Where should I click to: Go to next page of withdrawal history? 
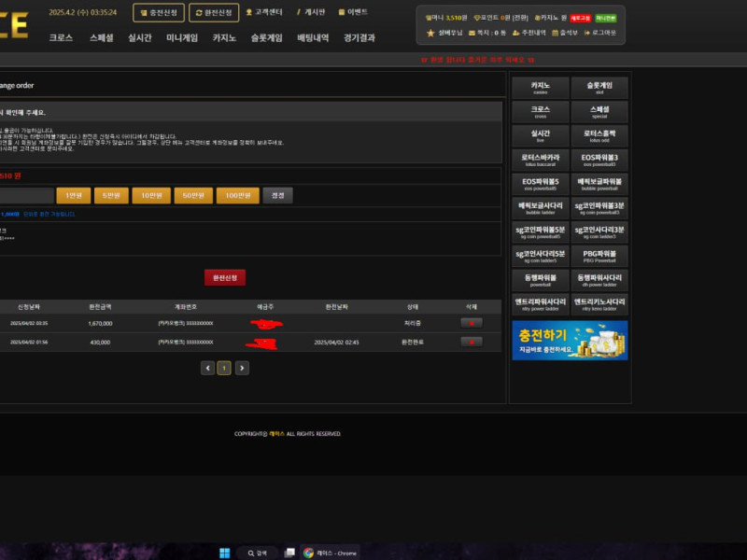242,368
